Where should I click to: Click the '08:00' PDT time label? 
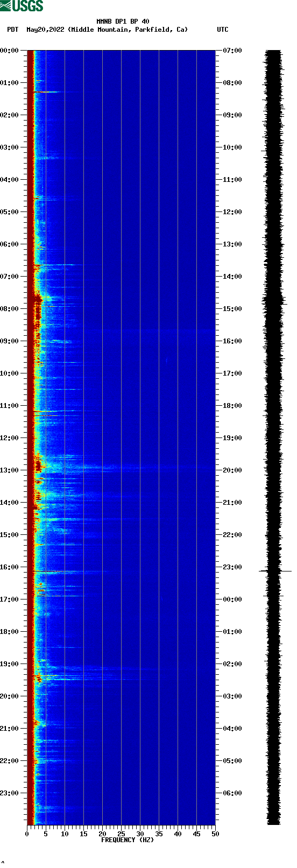point(10,309)
